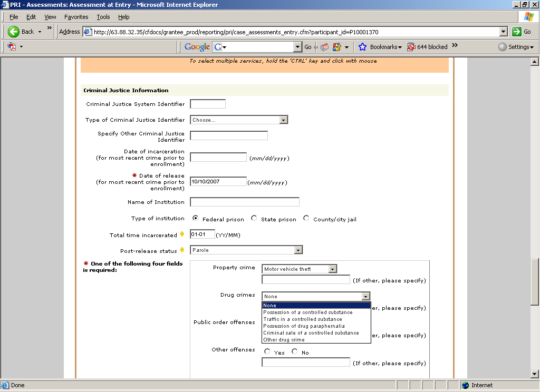Click Specify Other Criminal Justice Identifier field
This screenshot has width=540, height=392.
[x=229, y=135]
